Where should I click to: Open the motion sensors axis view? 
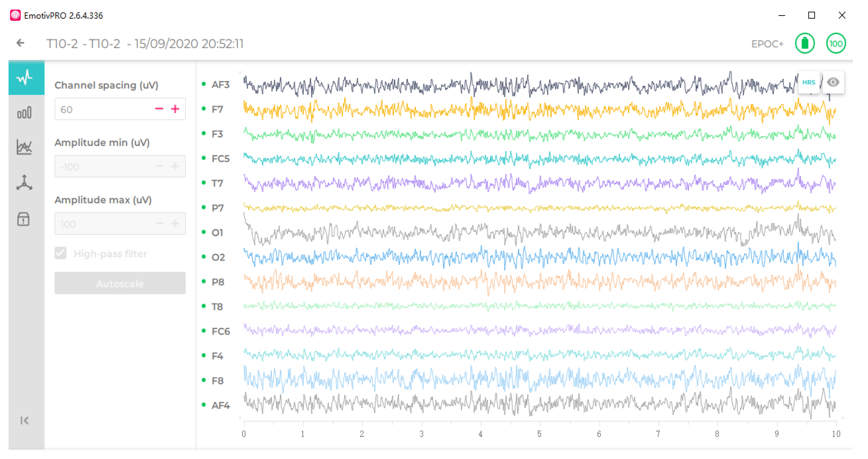click(25, 183)
